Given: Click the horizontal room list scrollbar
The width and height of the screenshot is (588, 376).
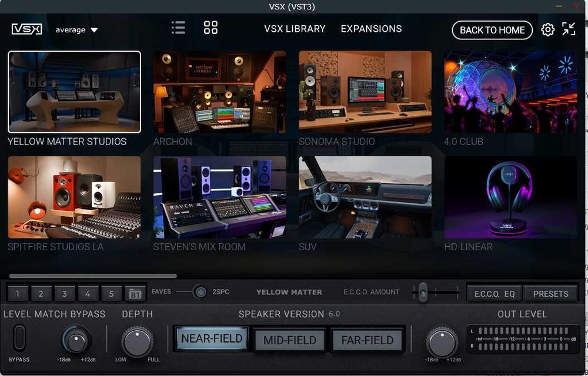Looking at the screenshot, I should (x=93, y=276).
